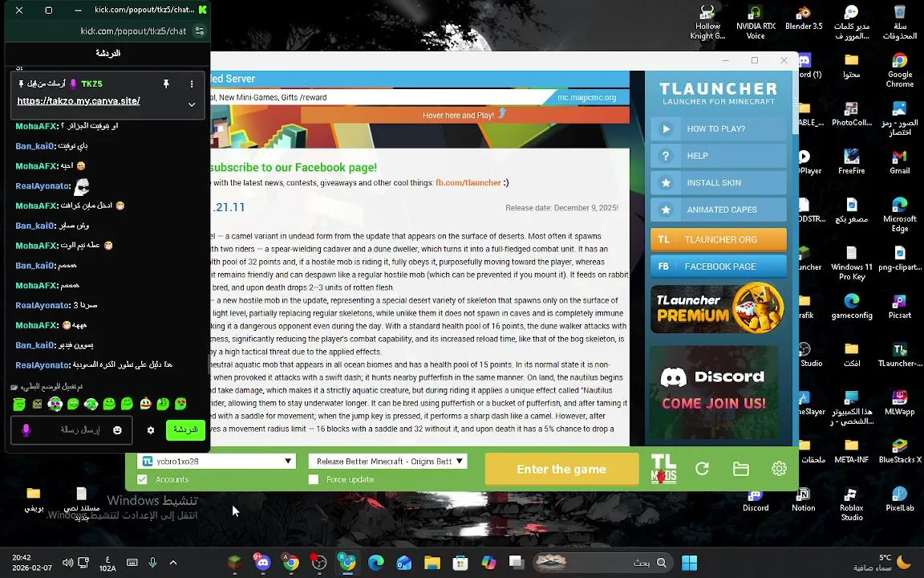Click the TLauncher refresh icon

pyautogui.click(x=702, y=469)
